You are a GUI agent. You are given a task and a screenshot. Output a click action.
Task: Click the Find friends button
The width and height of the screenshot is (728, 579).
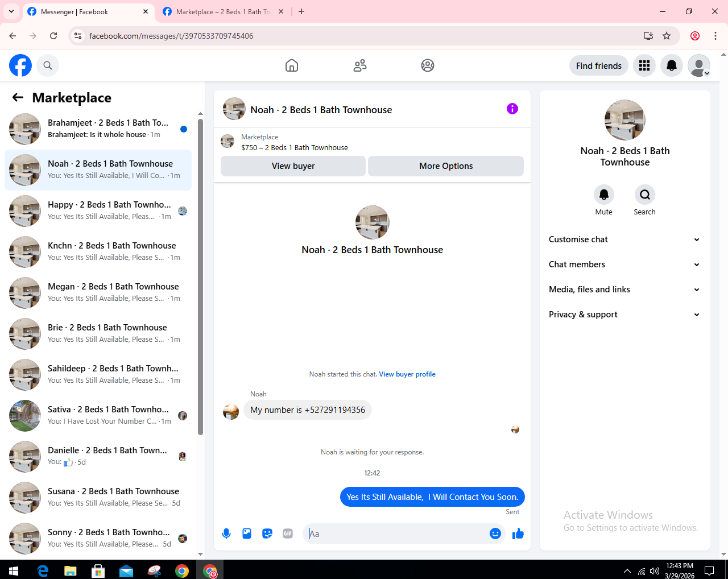[x=599, y=66]
